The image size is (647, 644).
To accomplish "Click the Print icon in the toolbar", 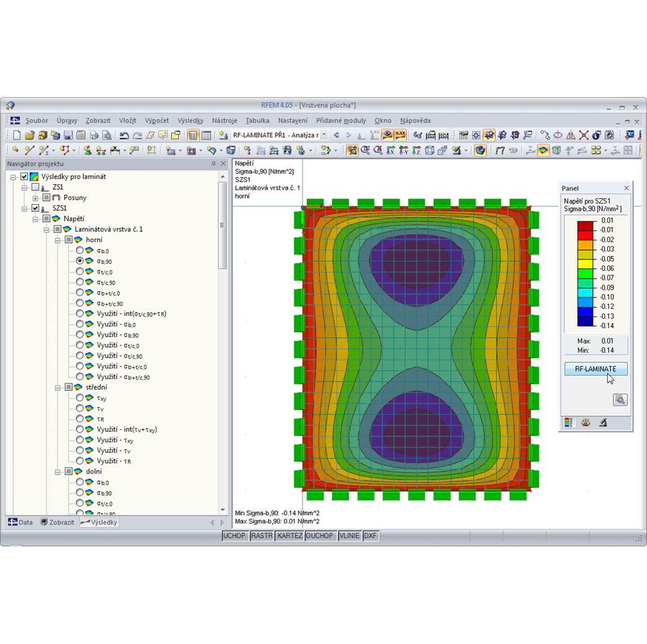I will click(x=94, y=135).
